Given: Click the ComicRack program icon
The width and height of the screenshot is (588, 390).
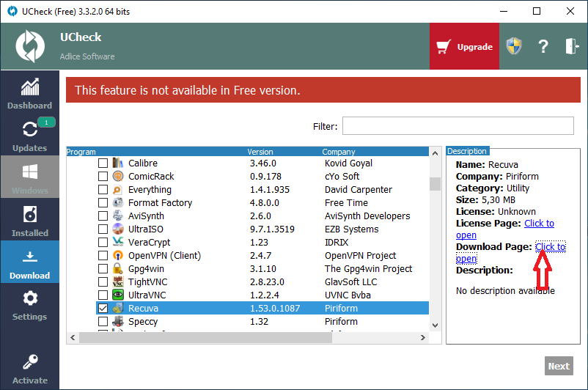Looking at the screenshot, I should [x=118, y=176].
